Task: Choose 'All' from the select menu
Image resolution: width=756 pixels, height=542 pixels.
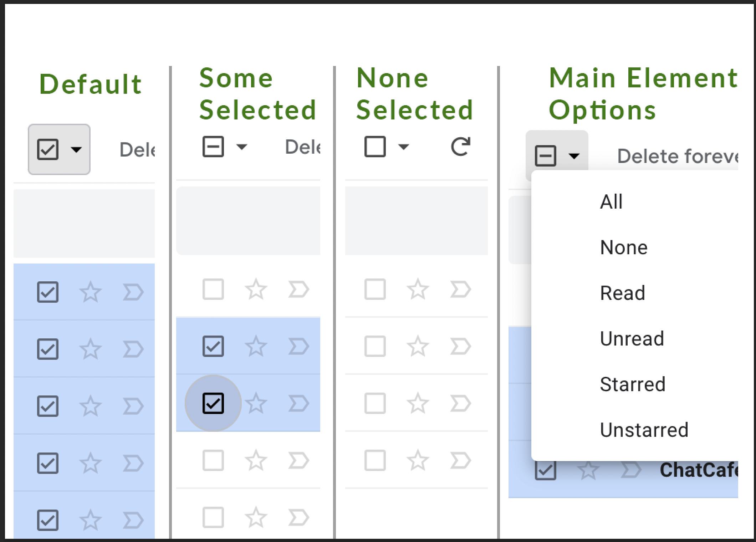Action: 611,202
